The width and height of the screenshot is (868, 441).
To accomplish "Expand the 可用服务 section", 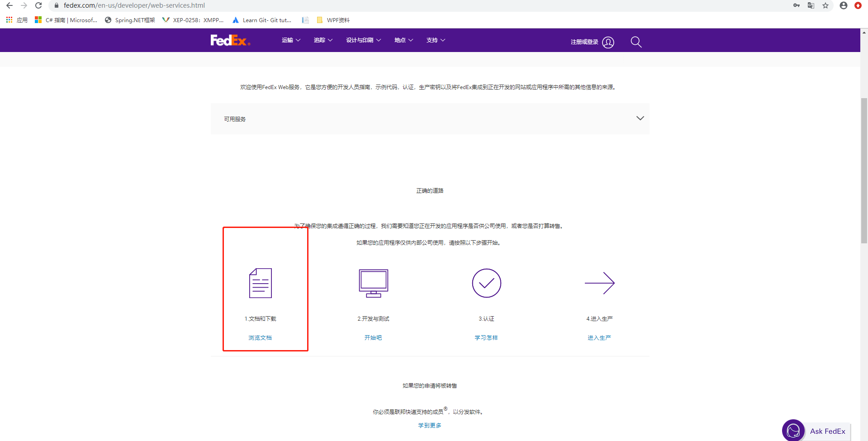I will coord(640,118).
